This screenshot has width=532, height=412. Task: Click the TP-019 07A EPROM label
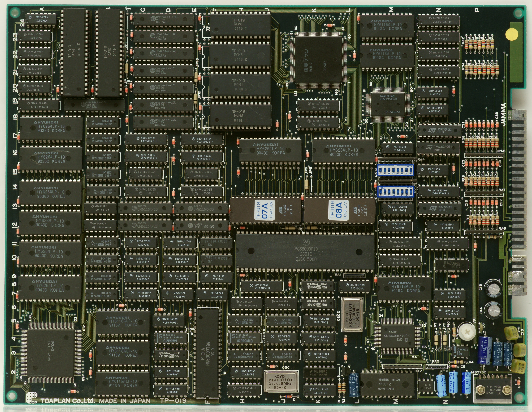click(x=265, y=210)
